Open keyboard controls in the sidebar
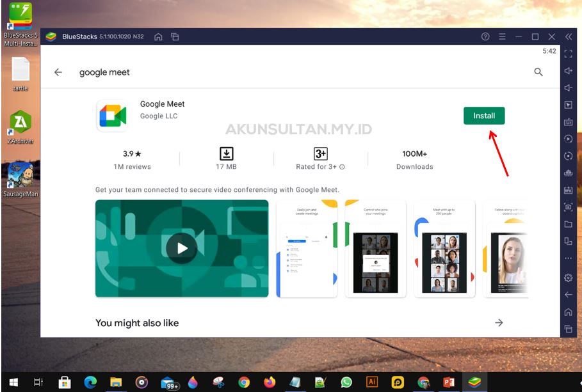 569,122
